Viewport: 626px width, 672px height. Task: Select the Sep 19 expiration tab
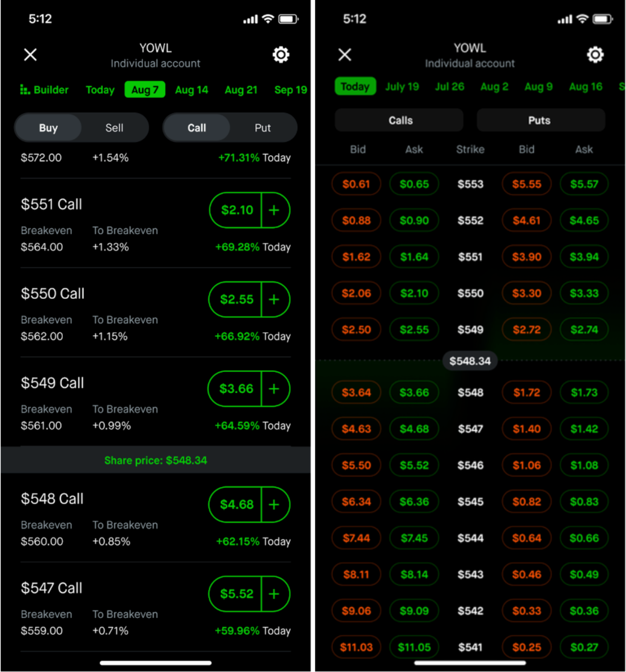tap(290, 90)
